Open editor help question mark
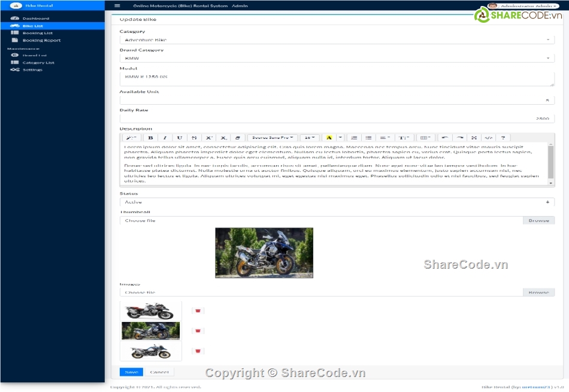Screen dimensions: 569x392 coord(503,138)
